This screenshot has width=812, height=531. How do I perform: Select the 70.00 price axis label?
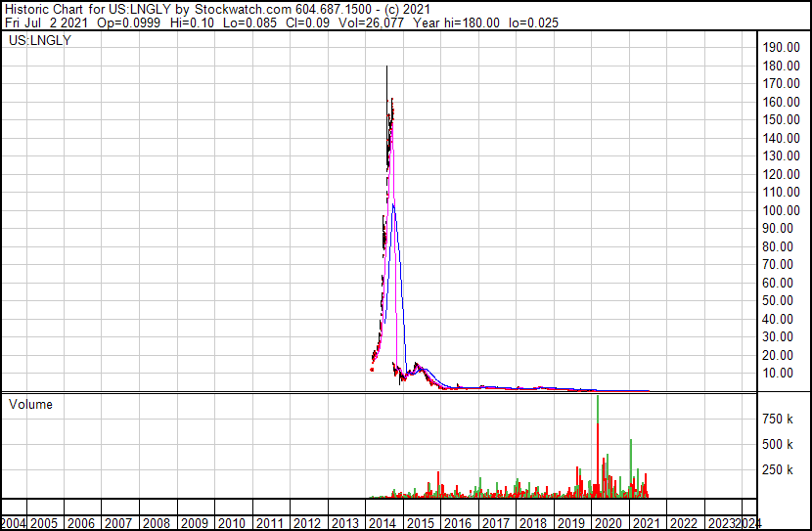(778, 264)
